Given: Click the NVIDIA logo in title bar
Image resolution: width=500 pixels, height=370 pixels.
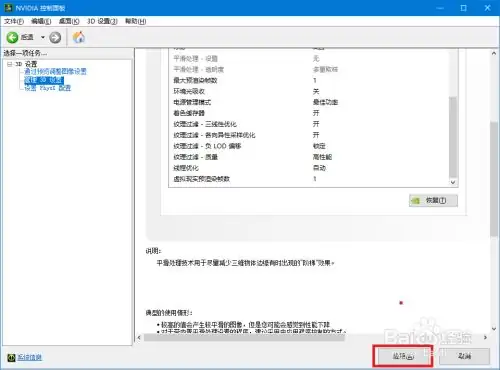Looking at the screenshot, I should click(x=8, y=8).
